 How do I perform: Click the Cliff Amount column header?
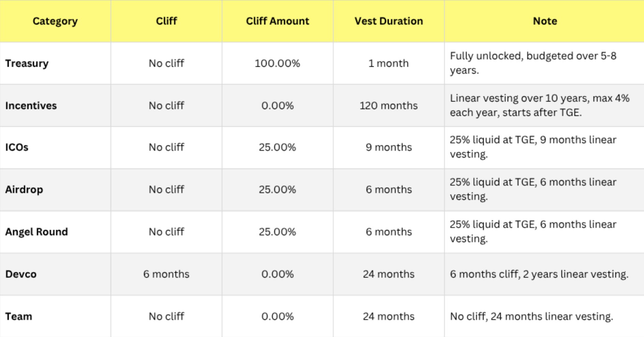click(277, 21)
